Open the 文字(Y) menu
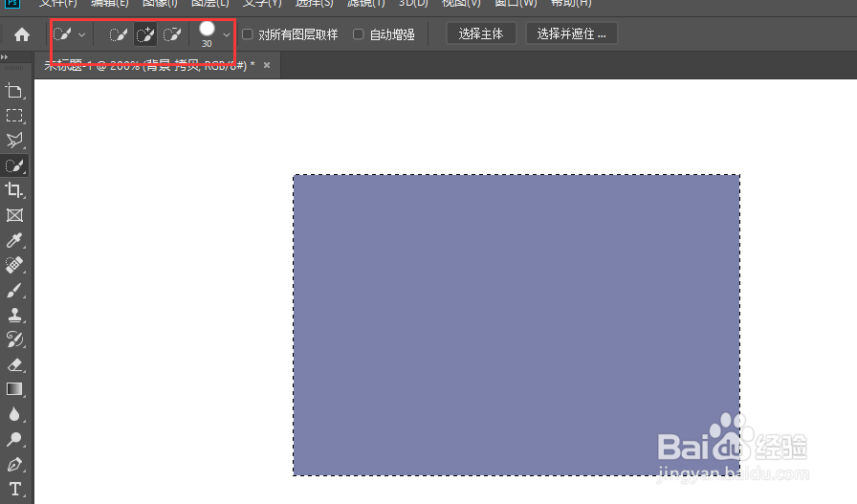Viewport: 857px width, 504px height. coord(262,3)
